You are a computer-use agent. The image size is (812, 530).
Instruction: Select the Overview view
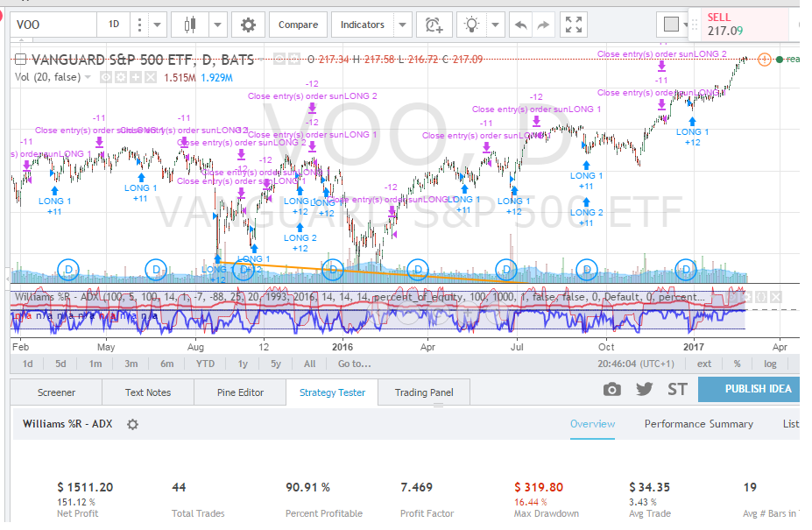click(x=592, y=424)
